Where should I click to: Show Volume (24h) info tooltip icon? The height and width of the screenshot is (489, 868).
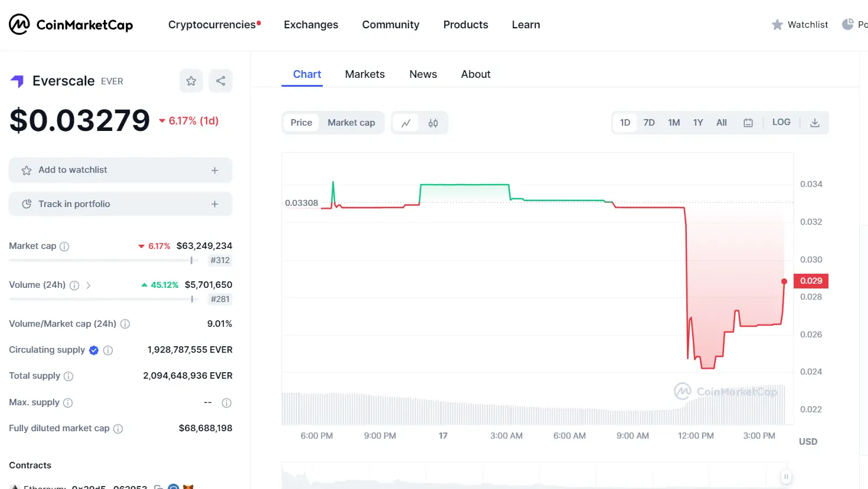tap(74, 285)
